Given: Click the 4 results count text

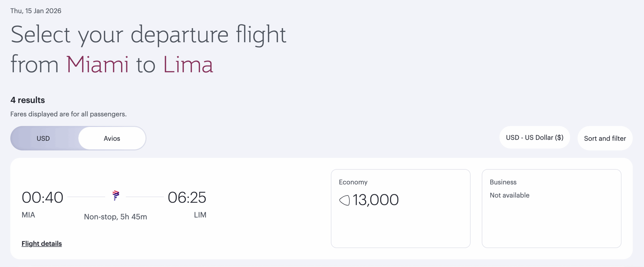Looking at the screenshot, I should point(28,100).
